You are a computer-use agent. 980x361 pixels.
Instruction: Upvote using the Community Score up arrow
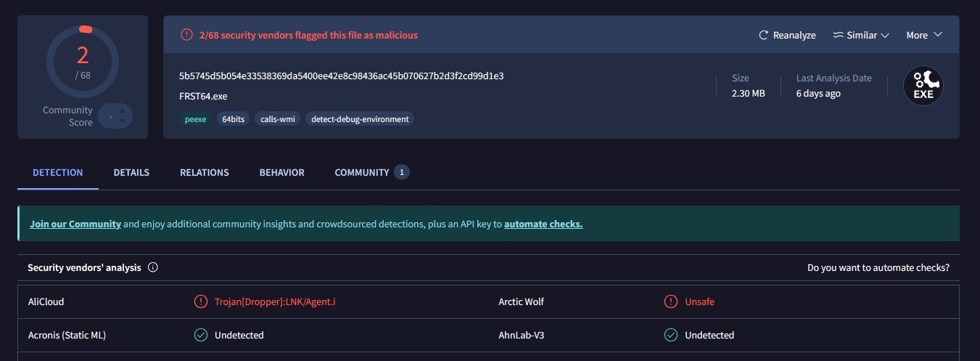tap(123, 110)
